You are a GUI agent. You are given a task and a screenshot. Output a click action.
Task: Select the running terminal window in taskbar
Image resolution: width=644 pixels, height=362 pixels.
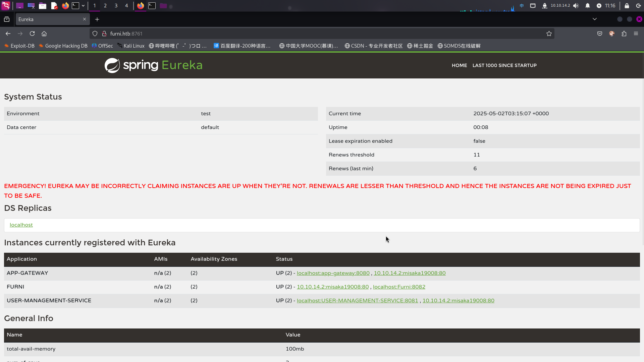(x=152, y=6)
